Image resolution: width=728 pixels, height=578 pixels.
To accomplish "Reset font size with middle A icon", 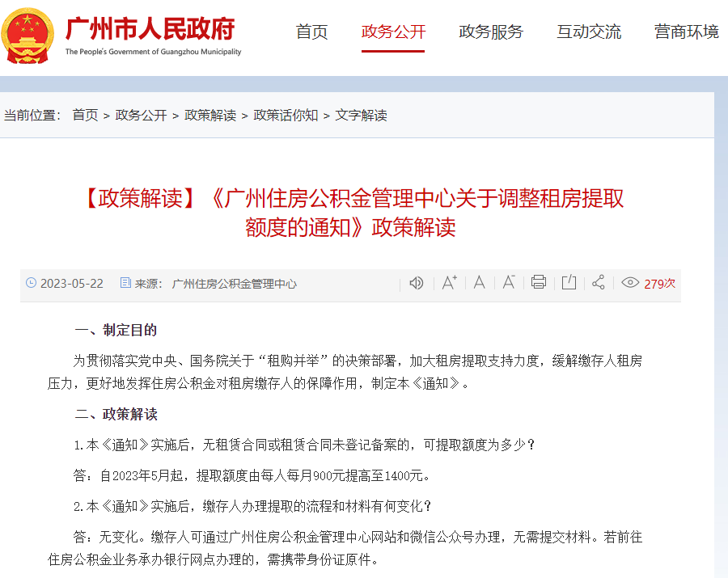I will 479,282.
